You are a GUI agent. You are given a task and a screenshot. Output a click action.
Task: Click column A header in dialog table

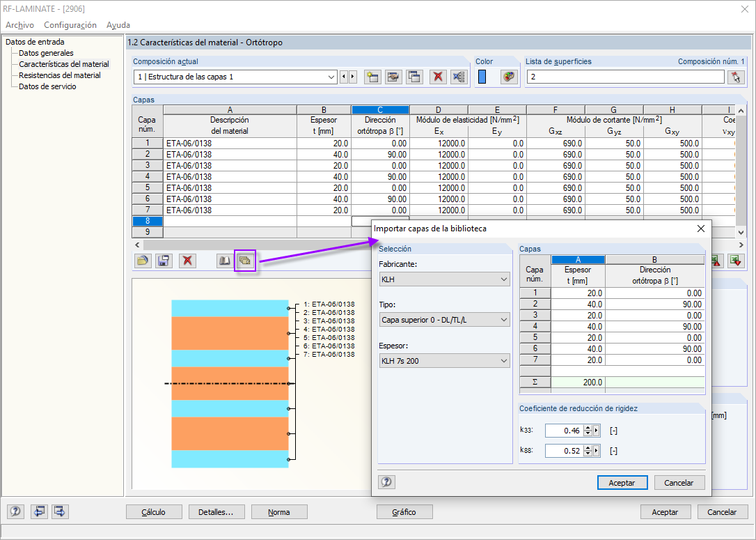[578, 260]
